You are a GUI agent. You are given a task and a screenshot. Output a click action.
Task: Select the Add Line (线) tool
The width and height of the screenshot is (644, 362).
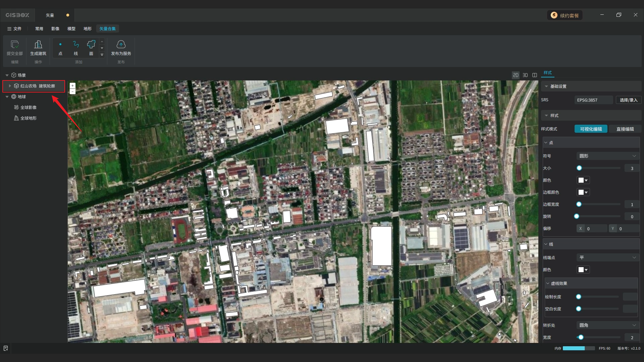pyautogui.click(x=76, y=47)
